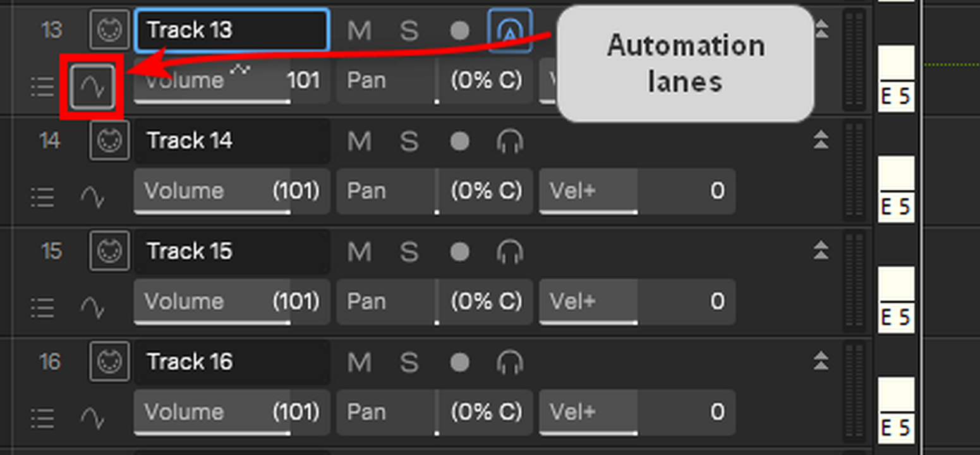Click the Volume slider on Track 14
Viewport: 980px width, 455px height.
click(x=231, y=191)
